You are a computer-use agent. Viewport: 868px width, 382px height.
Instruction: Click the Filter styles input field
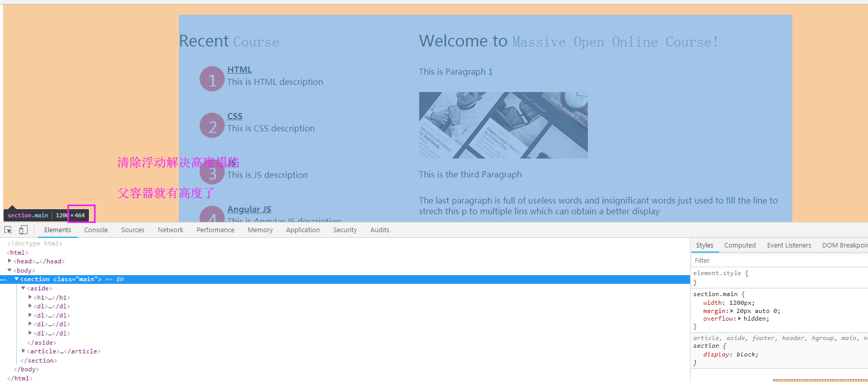tap(780, 261)
